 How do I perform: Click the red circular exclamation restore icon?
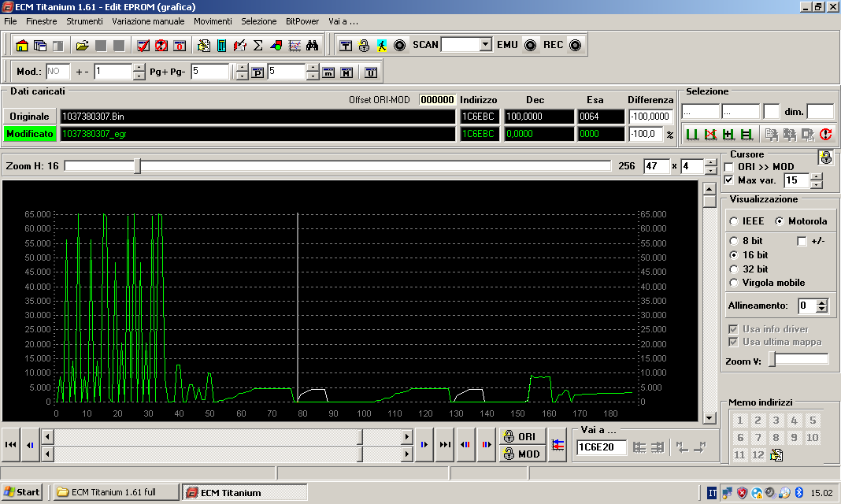pos(825,134)
